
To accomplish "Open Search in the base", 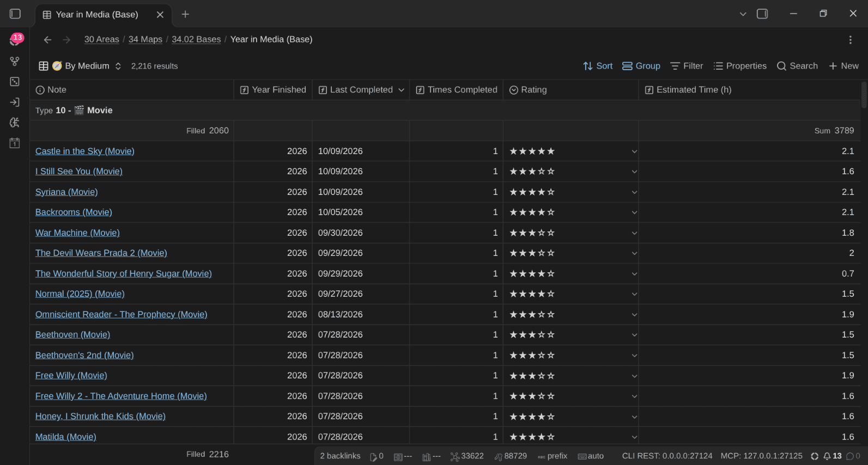I will (x=797, y=66).
